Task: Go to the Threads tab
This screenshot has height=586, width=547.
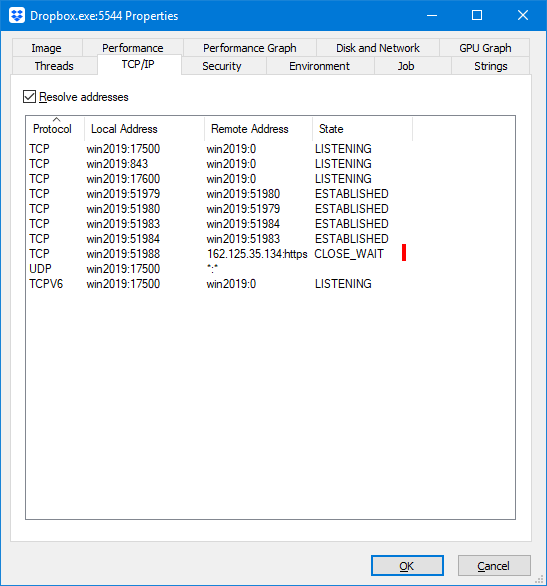Action: [x=55, y=66]
